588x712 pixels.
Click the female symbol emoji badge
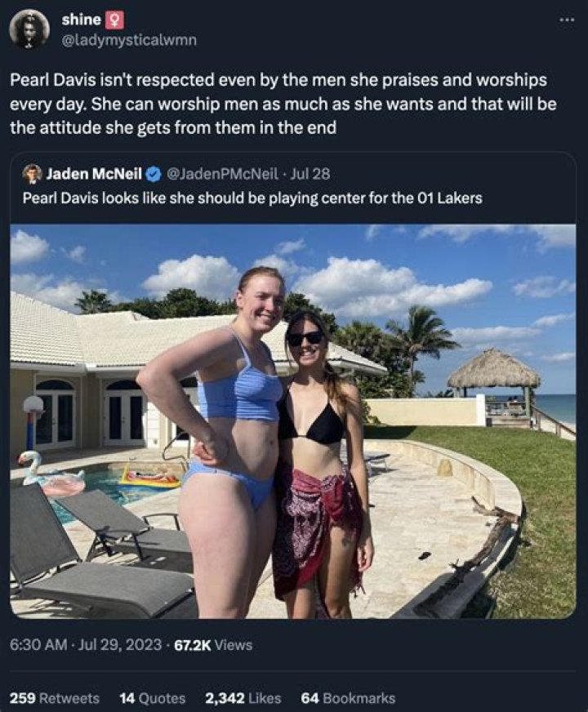pos(114,20)
